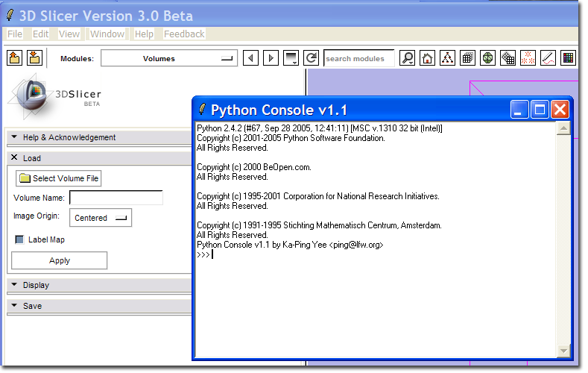Open the Modules dropdown showing Volumes

pyautogui.click(x=169, y=58)
